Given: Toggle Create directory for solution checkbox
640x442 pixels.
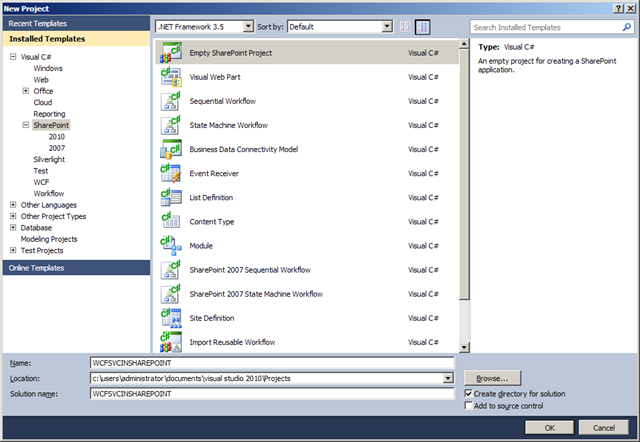Looking at the screenshot, I should (469, 393).
